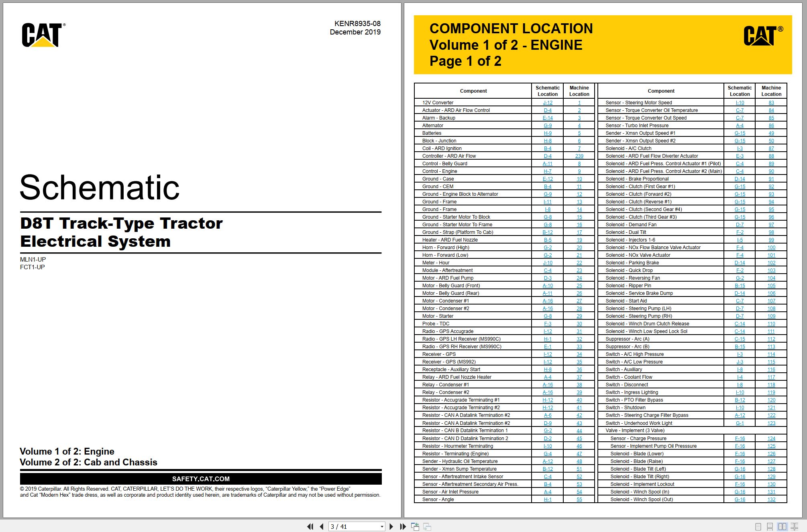Click the serial prefix text MLN1-UP
The height and width of the screenshot is (532, 807).
[x=33, y=260]
